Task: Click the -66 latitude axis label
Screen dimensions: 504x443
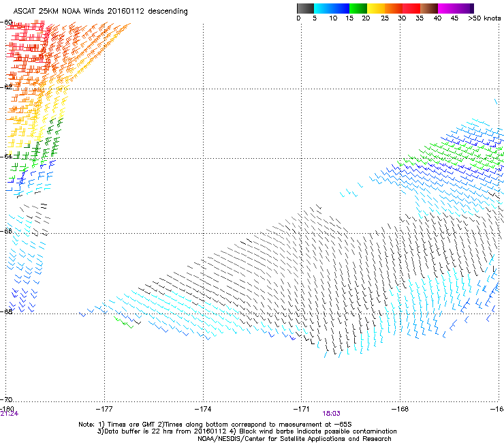Action: pyautogui.click(x=6, y=231)
